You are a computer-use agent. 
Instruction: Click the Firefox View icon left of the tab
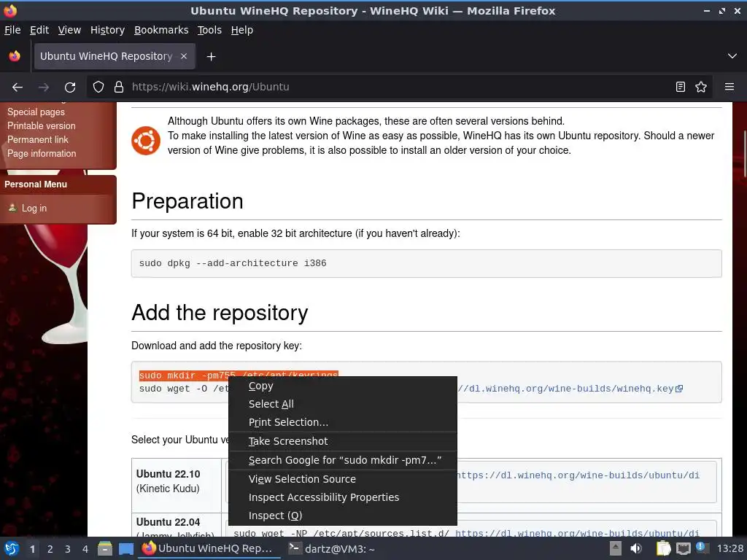point(15,56)
